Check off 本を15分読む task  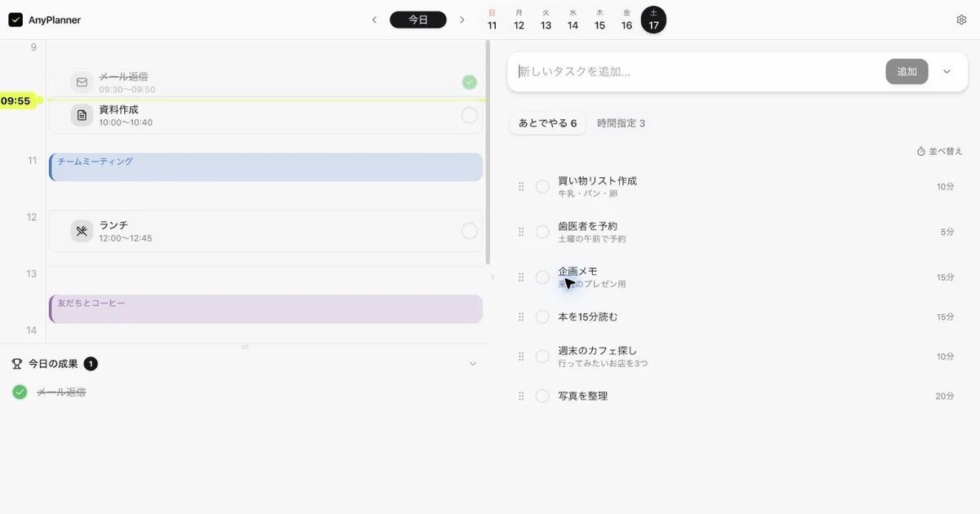pos(542,317)
